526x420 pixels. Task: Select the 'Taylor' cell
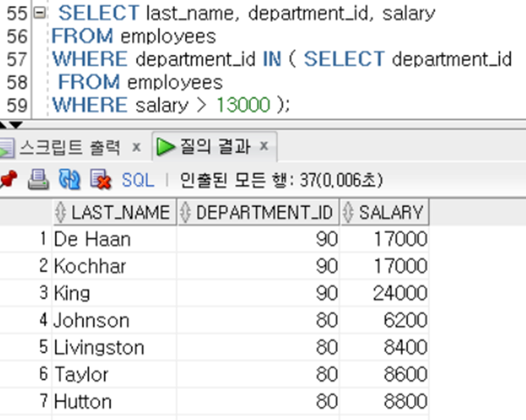pos(114,375)
